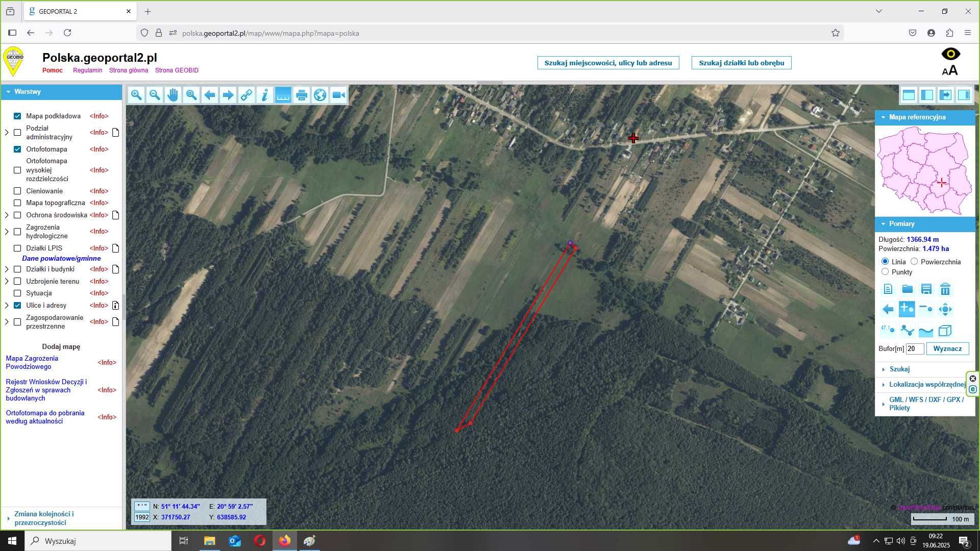Toggle the measurement ruler tool

pyautogui.click(x=283, y=95)
